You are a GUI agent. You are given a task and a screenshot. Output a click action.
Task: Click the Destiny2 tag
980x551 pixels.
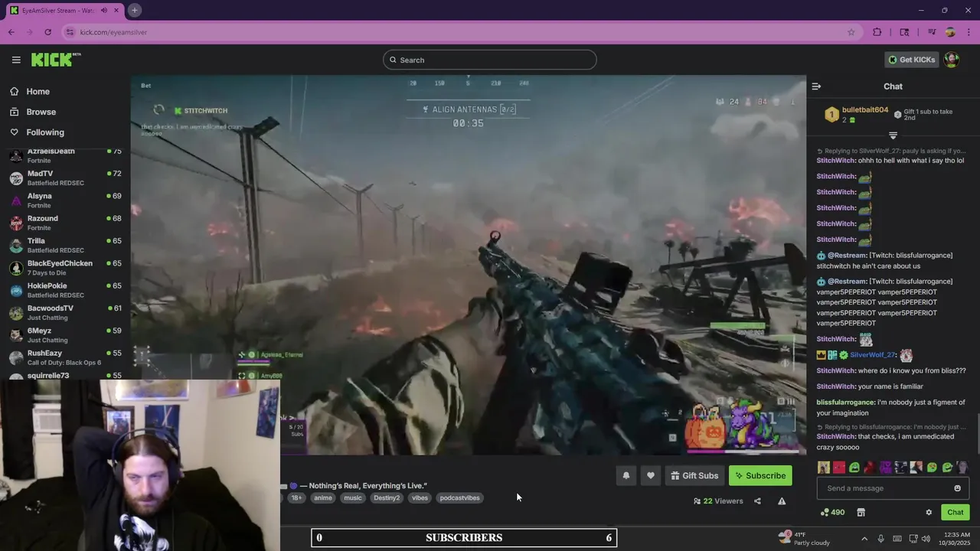point(387,498)
